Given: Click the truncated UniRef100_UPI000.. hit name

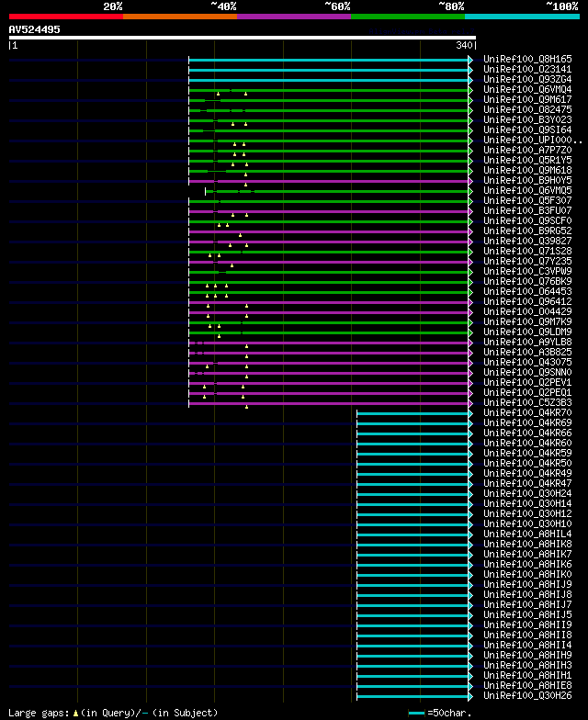Looking at the screenshot, I should coord(533,140).
